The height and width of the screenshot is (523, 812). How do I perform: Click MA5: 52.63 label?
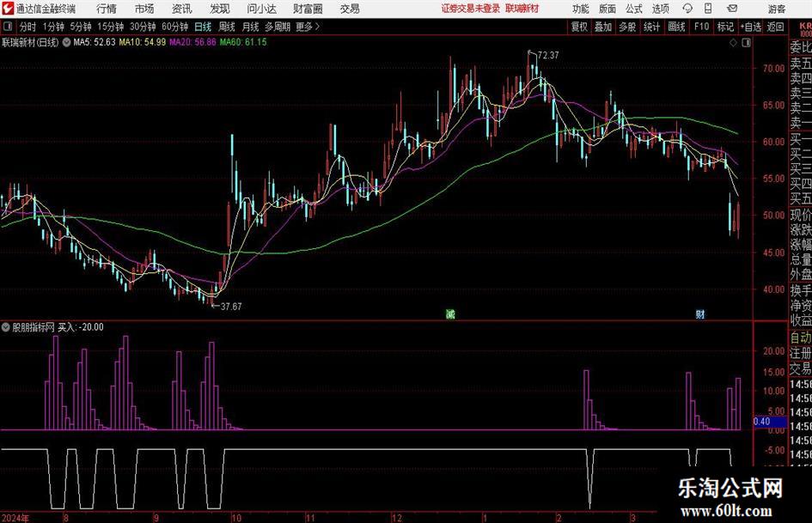(x=95, y=42)
